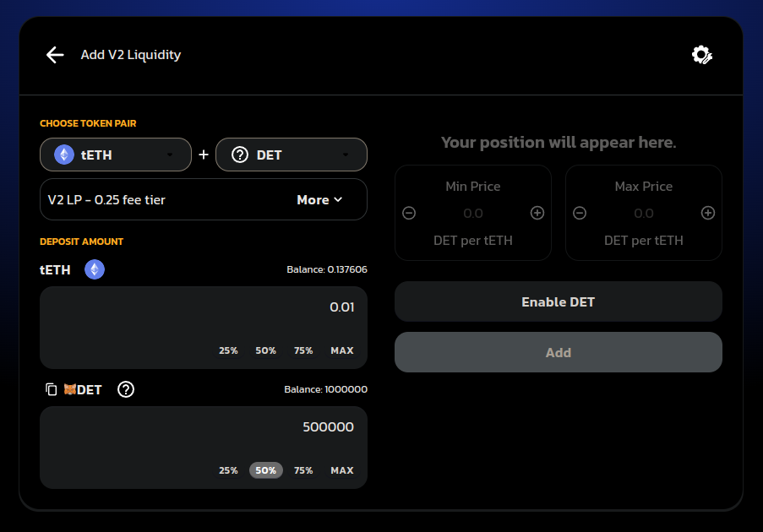
Task: Click the Min Price 0.0 input
Action: (473, 213)
